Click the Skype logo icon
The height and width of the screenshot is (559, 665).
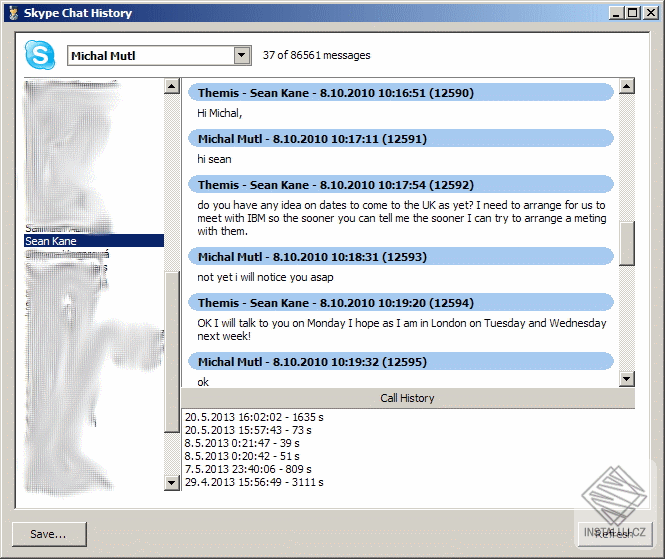point(39,55)
